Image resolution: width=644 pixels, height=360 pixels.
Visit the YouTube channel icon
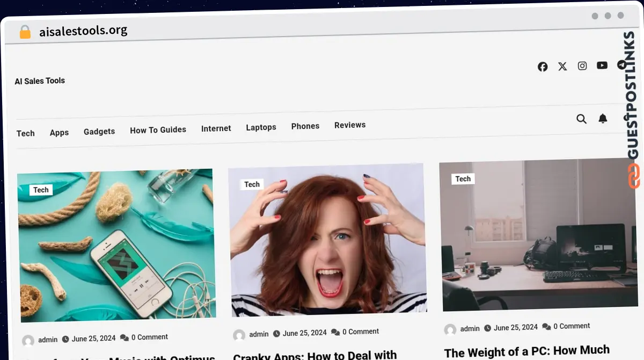[x=602, y=65]
